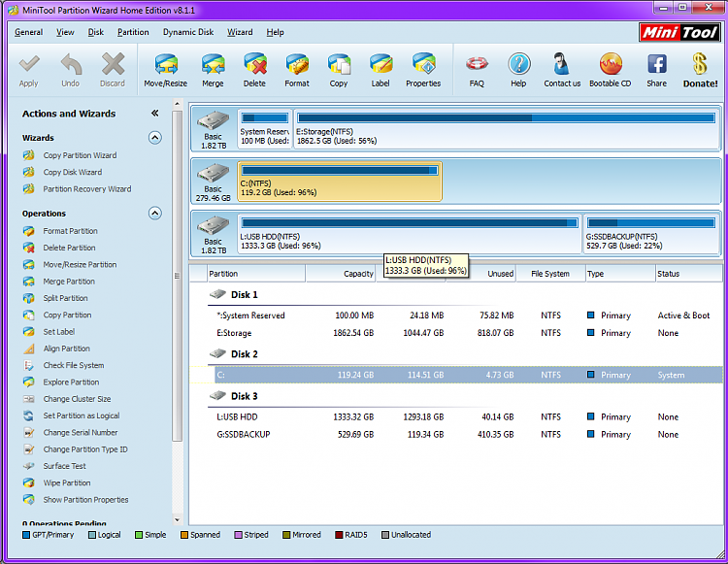Image resolution: width=728 pixels, height=564 pixels.
Task: Select the System Reserved partition block
Action: (265, 129)
